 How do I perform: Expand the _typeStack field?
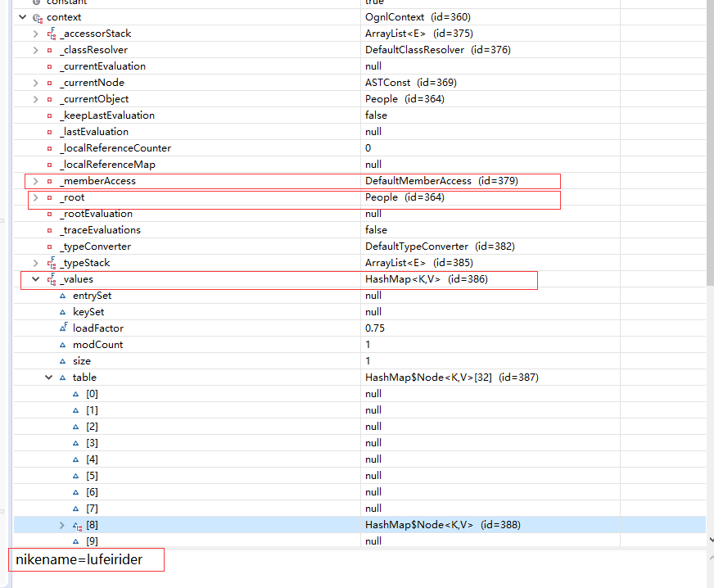click(35, 263)
